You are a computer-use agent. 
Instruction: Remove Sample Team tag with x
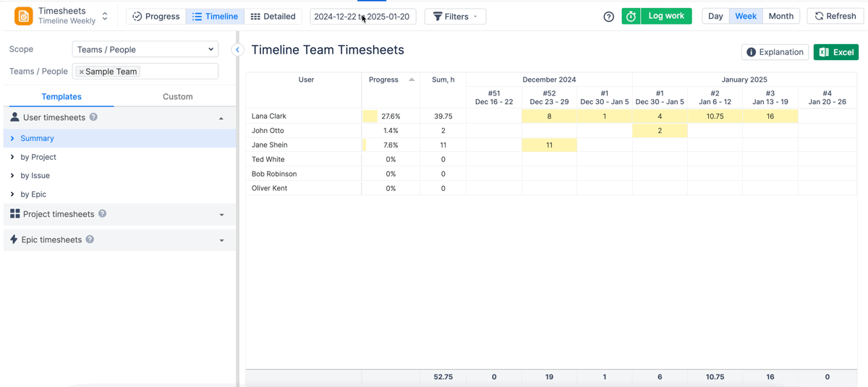(x=81, y=72)
